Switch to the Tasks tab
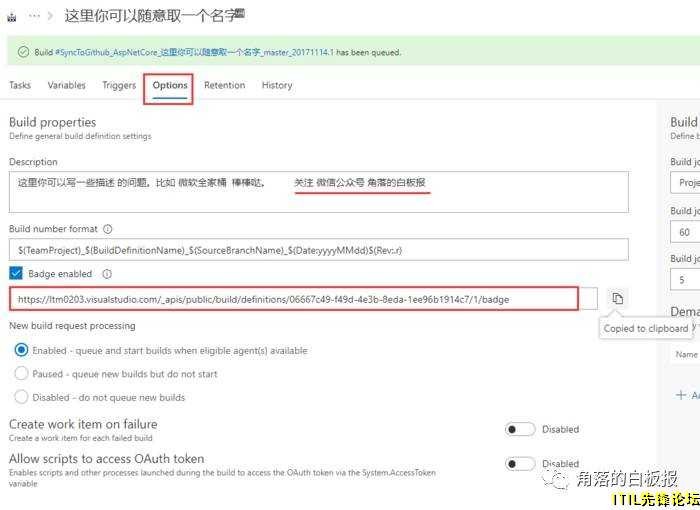The width and height of the screenshot is (700, 510). click(20, 85)
